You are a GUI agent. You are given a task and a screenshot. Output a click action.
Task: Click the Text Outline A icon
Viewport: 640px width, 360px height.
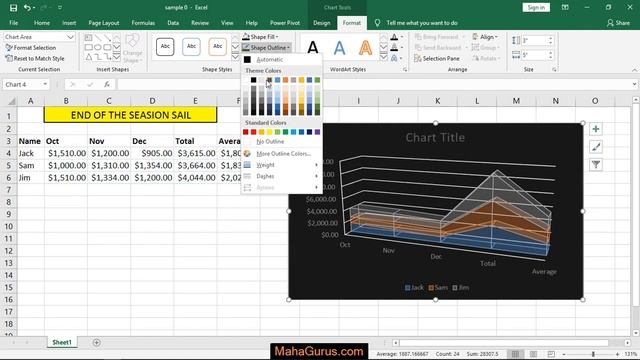(394, 48)
